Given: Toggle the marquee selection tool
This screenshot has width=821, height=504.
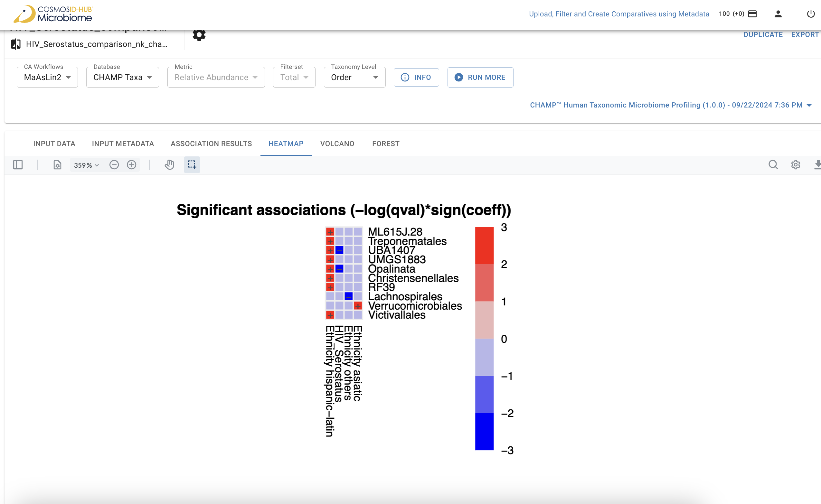Looking at the screenshot, I should pyautogui.click(x=192, y=165).
